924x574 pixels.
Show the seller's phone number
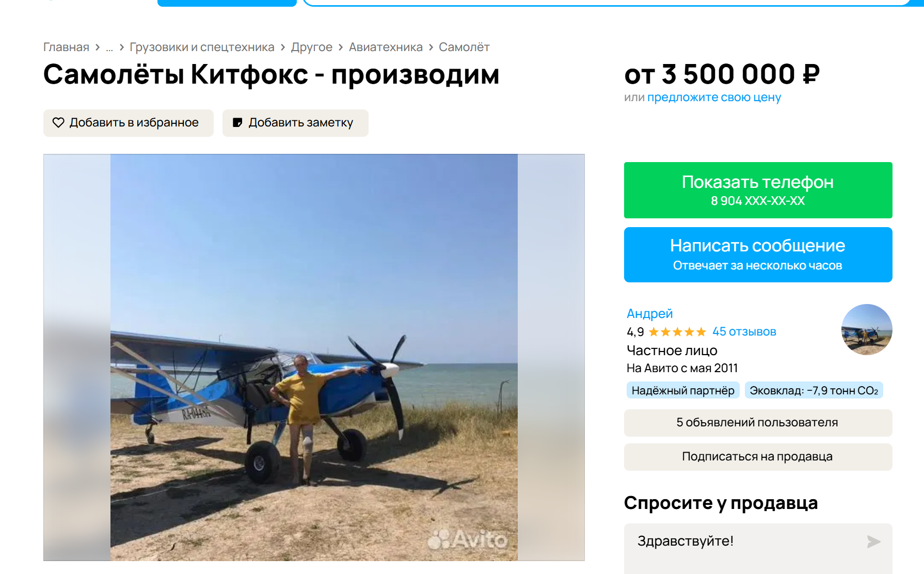pyautogui.click(x=758, y=190)
